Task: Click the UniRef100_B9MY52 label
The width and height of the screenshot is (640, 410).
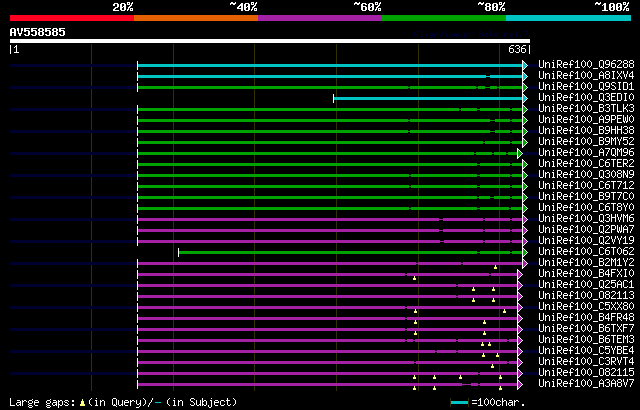Action: (586, 142)
